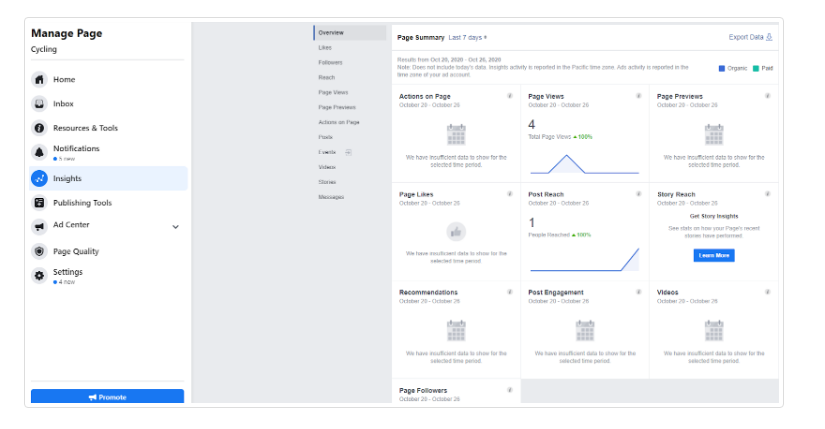Viewport: 825px width, 429px height.
Task: Click info icon on Page Previews card
Action: (x=767, y=96)
